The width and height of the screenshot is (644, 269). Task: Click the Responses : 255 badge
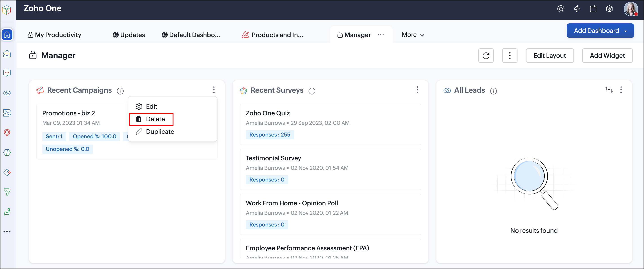270,135
